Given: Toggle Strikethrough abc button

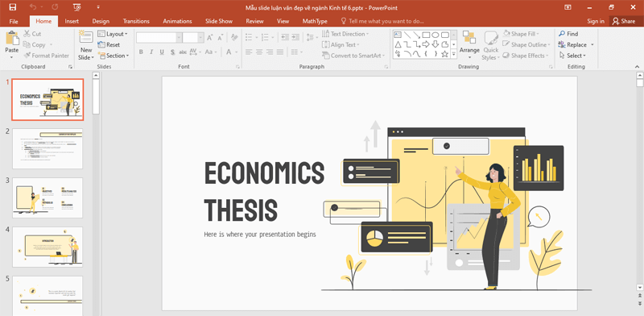Looking at the screenshot, I should coord(183,52).
